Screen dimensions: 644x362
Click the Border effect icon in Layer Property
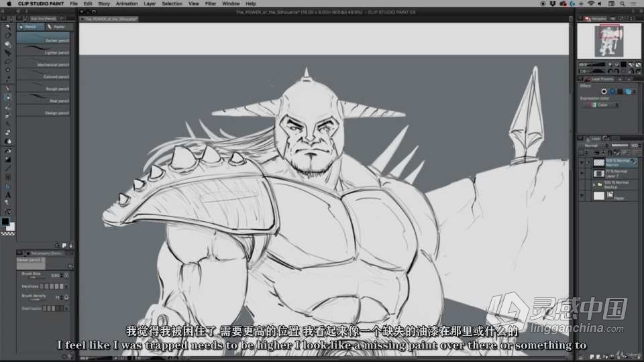click(604, 92)
